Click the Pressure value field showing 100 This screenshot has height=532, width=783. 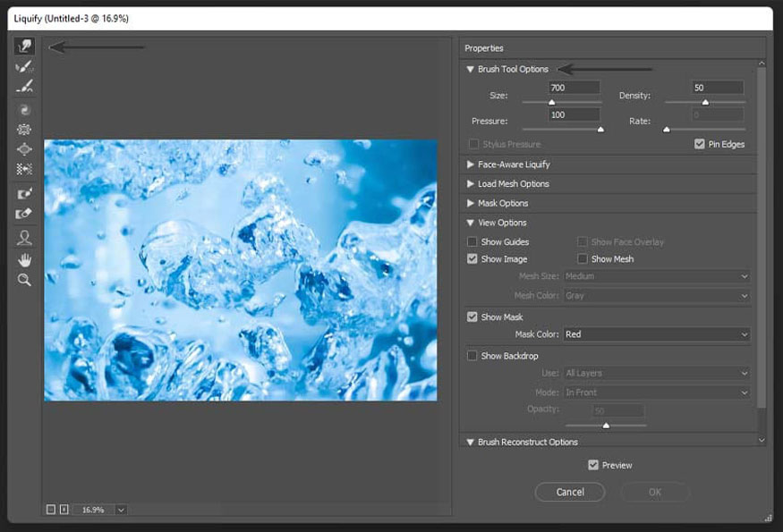coord(574,114)
